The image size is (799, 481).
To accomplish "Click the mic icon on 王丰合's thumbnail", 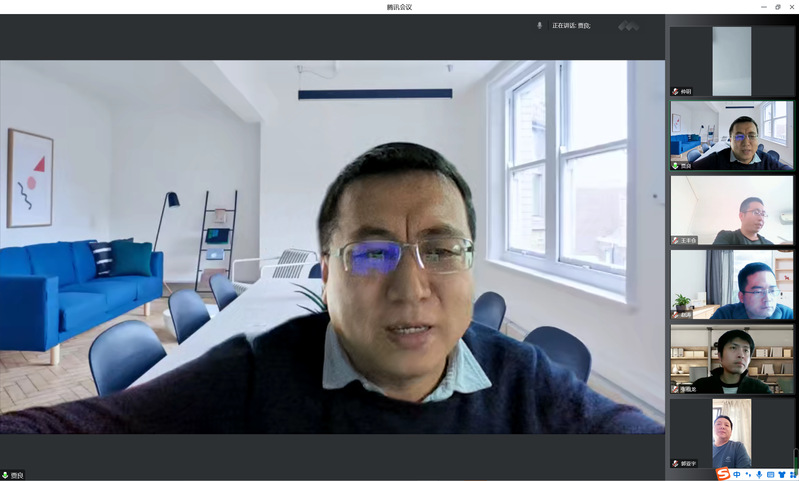I will [x=675, y=240].
